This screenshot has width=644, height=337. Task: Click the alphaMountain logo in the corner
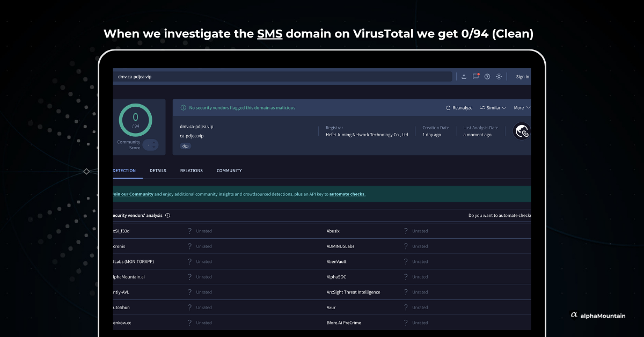598,316
